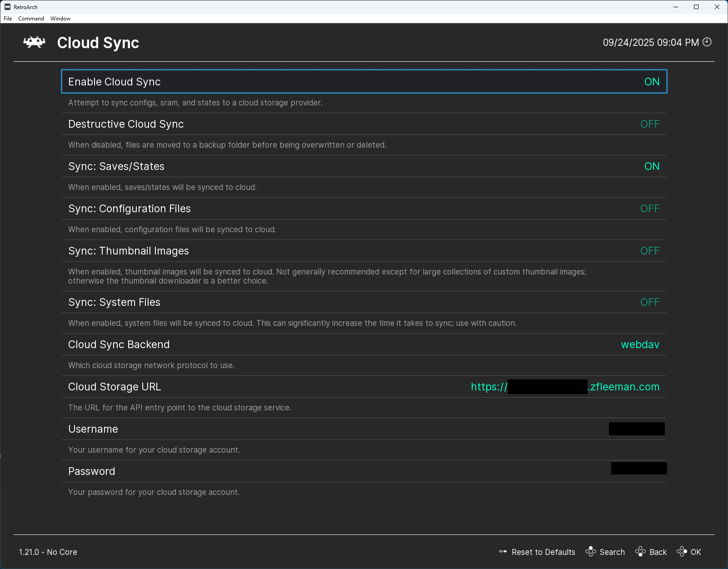Click the Back controller icon
This screenshot has width=728, height=569.
[x=641, y=552]
